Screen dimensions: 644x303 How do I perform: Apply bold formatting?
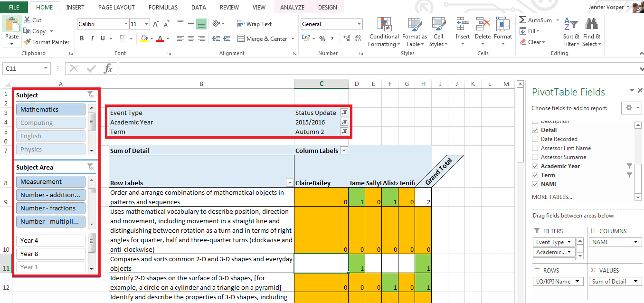[x=82, y=39]
